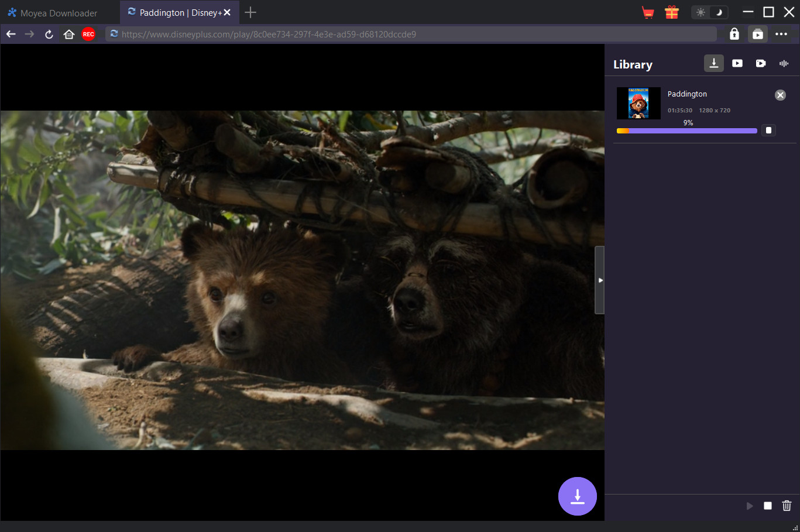Open a new tab with plus button
This screenshot has height=532, width=800.
coord(250,12)
